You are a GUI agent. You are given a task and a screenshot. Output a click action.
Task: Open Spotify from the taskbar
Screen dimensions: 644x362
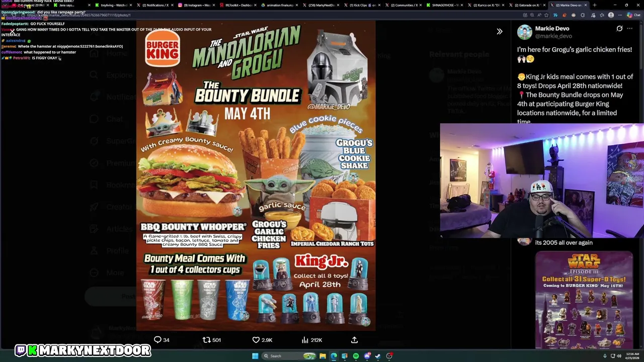tap(356, 356)
